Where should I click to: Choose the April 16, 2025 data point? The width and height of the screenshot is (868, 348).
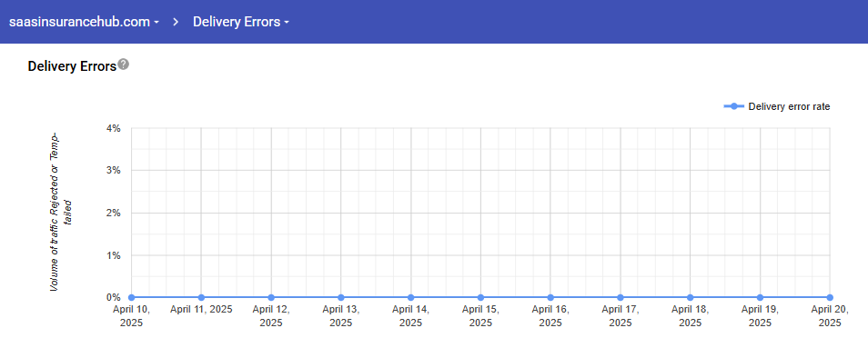click(x=550, y=297)
